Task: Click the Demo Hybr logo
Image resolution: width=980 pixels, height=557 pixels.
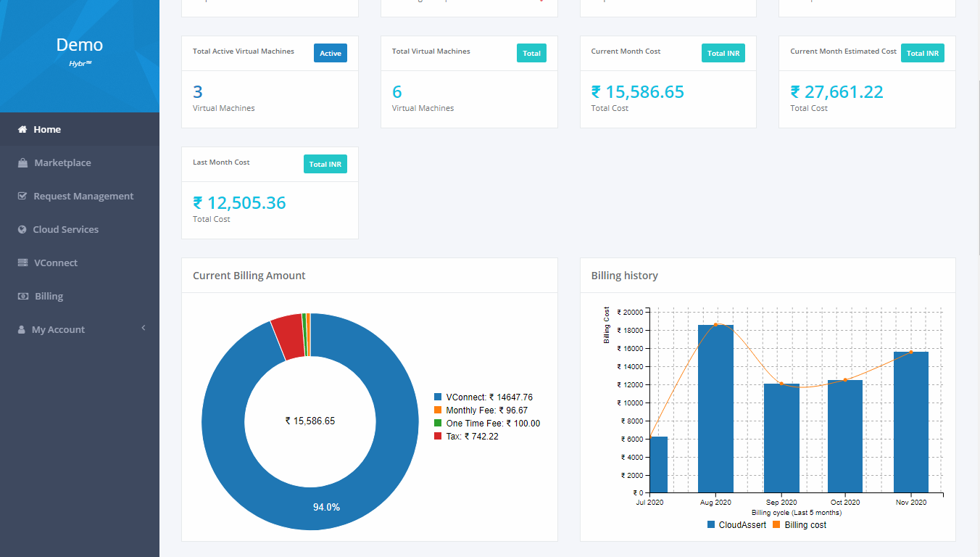Action: coord(79,51)
